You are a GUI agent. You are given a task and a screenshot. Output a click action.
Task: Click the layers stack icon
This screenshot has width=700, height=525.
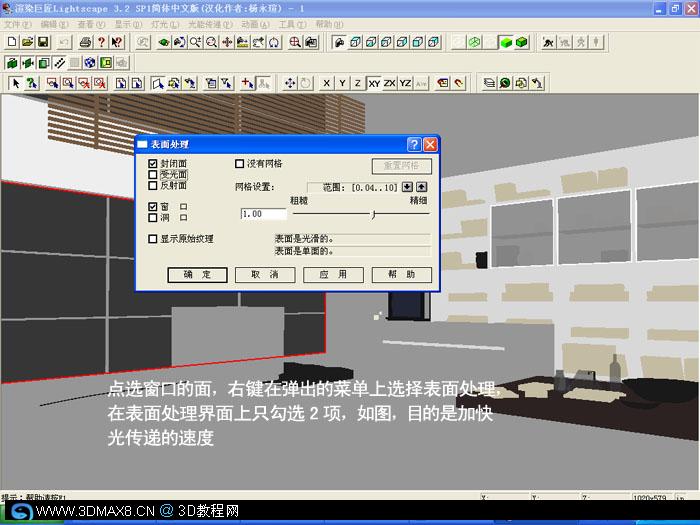[489, 83]
